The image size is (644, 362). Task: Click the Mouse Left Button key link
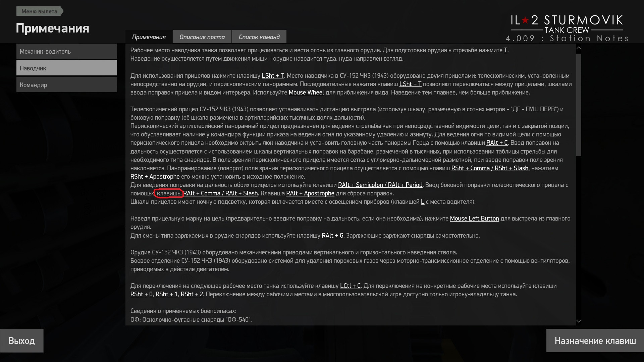click(474, 219)
